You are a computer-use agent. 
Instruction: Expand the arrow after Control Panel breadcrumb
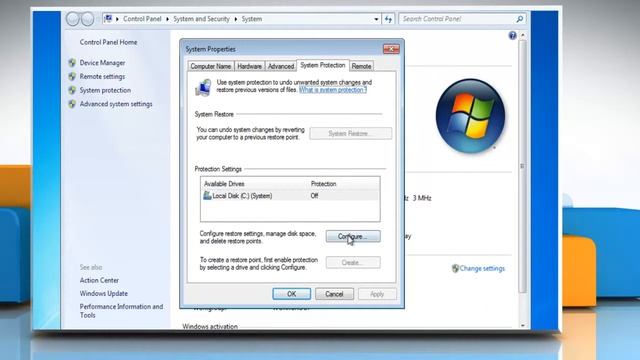click(167, 19)
